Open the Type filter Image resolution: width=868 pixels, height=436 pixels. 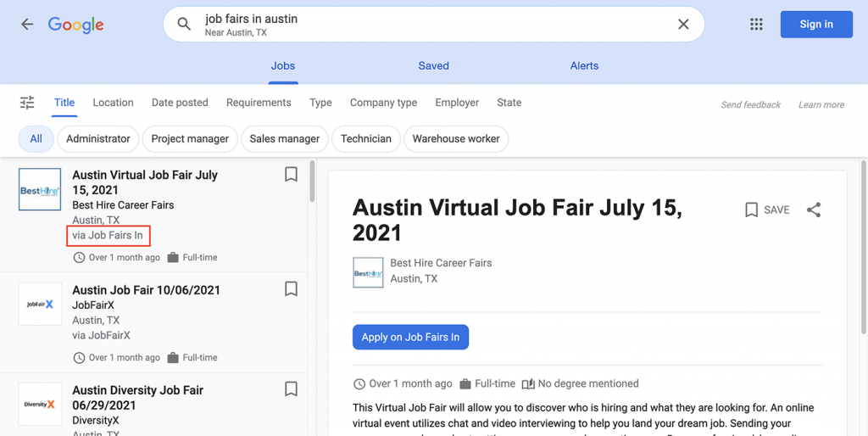tap(320, 103)
